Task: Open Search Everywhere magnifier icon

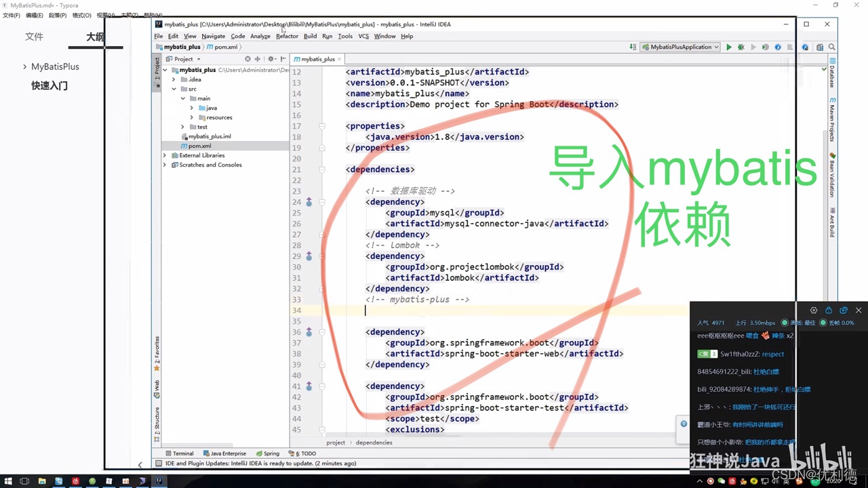Action: pyautogui.click(x=832, y=47)
